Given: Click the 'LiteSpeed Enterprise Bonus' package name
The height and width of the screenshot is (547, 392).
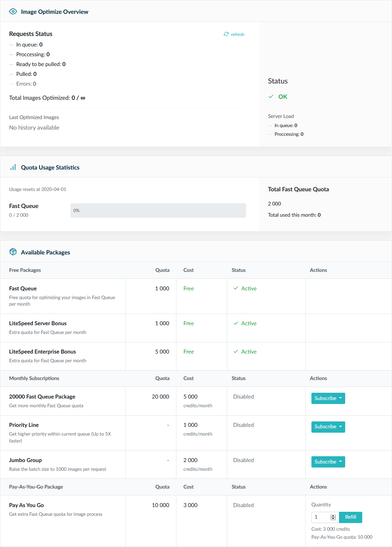Looking at the screenshot, I should [42, 351].
